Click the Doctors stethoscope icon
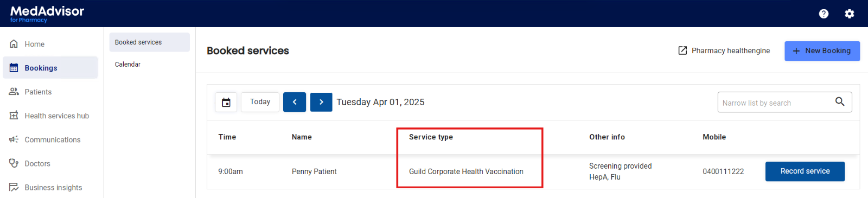 (x=14, y=163)
